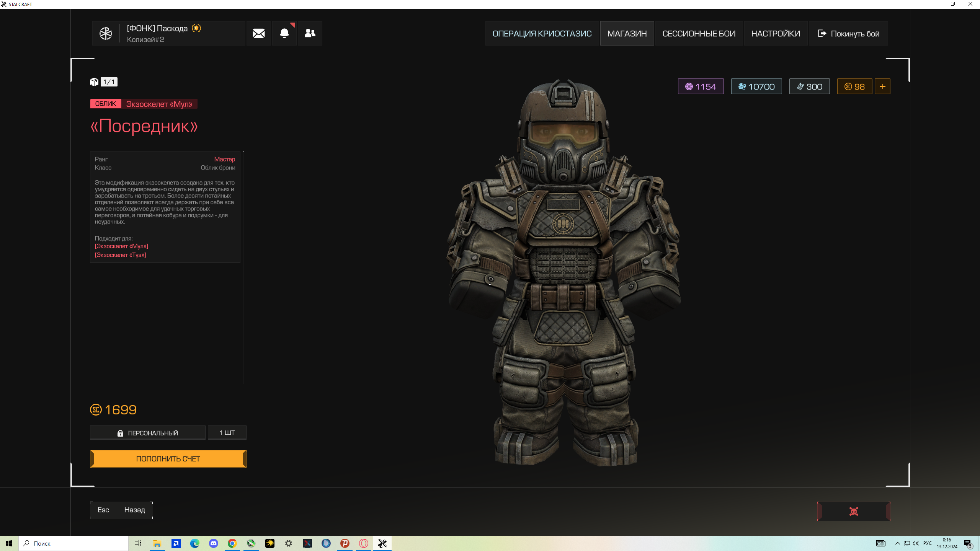Open СЕССИОННЫЕ БОИ tab
Screen dimensions: 980x551
coord(699,33)
